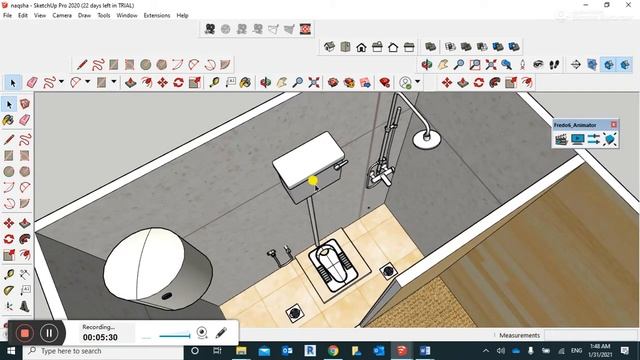
Task: Open the Camera menu
Action: coord(62,15)
